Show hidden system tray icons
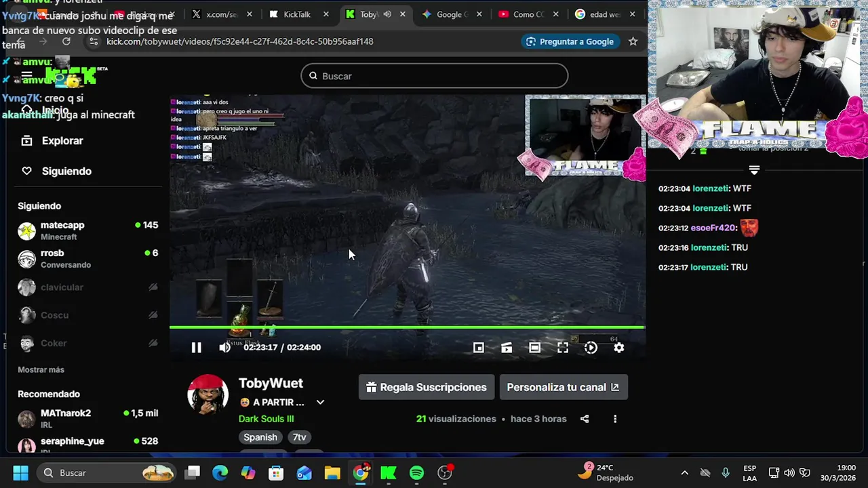868x488 pixels. click(x=684, y=472)
